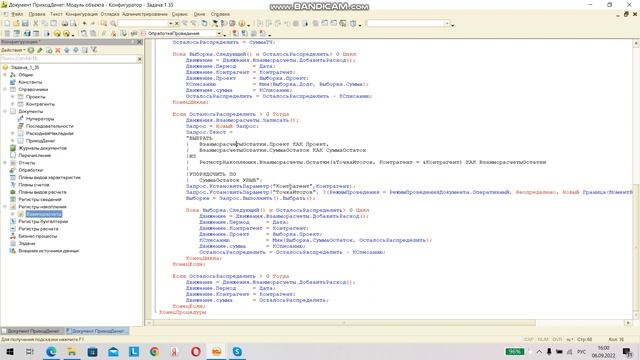Expand the ПриходДенег tree node

(x=13, y=141)
